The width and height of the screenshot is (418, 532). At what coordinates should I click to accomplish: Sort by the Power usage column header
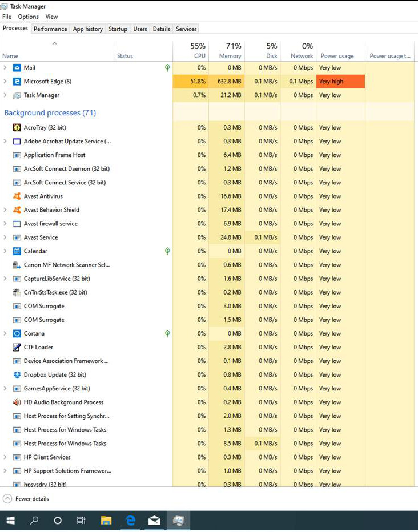[x=341, y=51]
